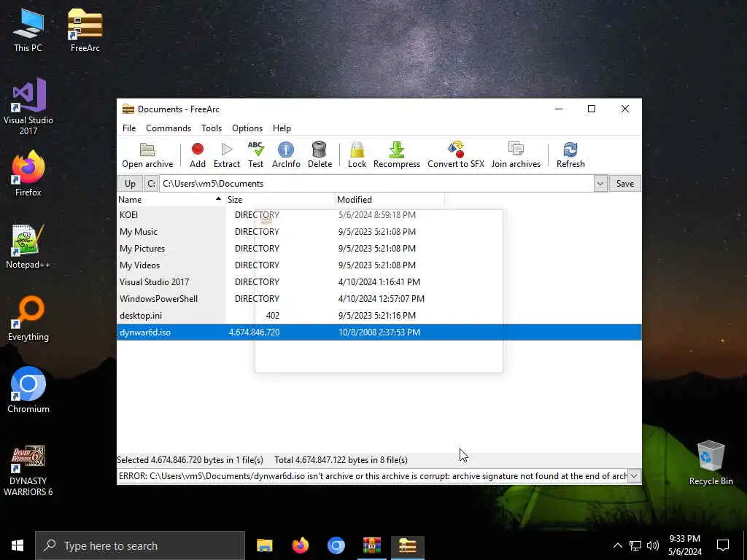Viewport: 747px width, 560px height.
Task: Select the My Pictures folder
Action: (379, 248)
